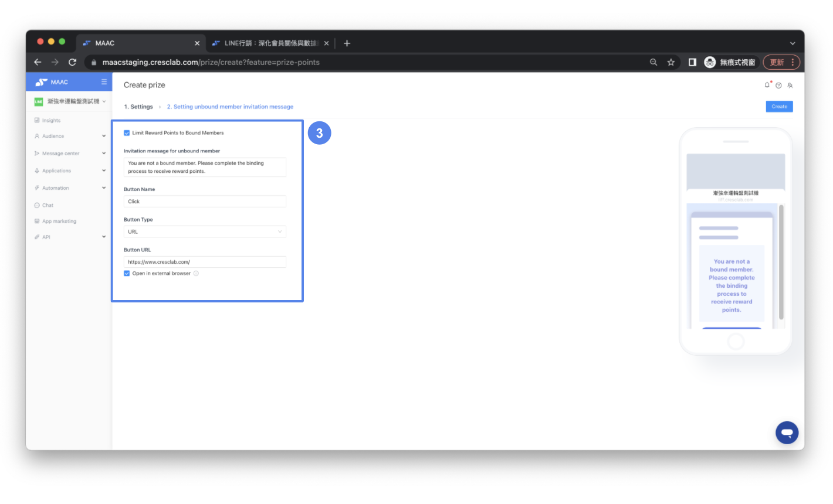
Task: Expand the Message center sidebar menu
Action: click(69, 154)
